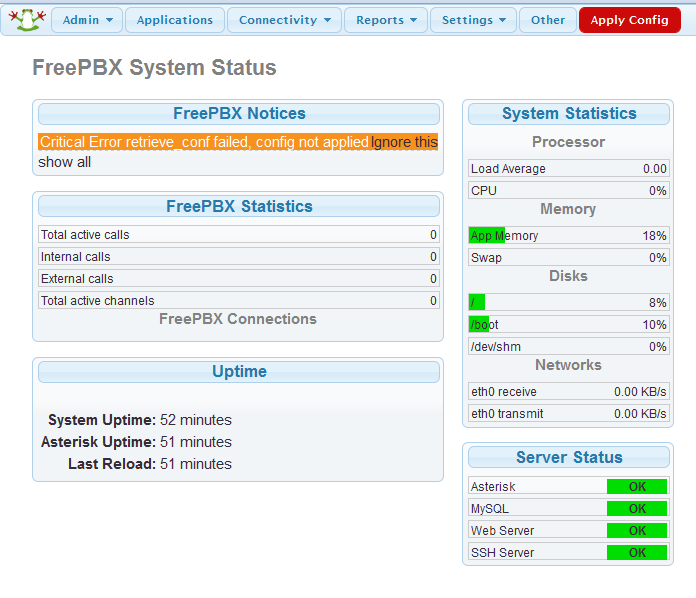
Task: Click the red Apply Config button
Action: (x=629, y=20)
